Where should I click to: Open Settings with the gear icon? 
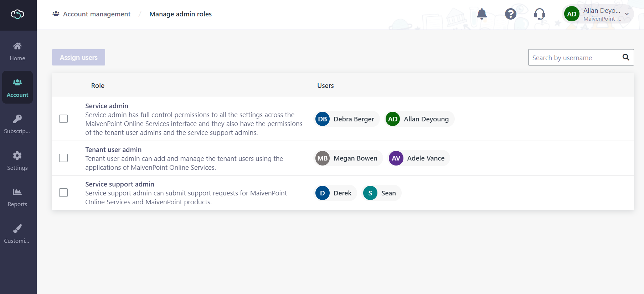[17, 161]
